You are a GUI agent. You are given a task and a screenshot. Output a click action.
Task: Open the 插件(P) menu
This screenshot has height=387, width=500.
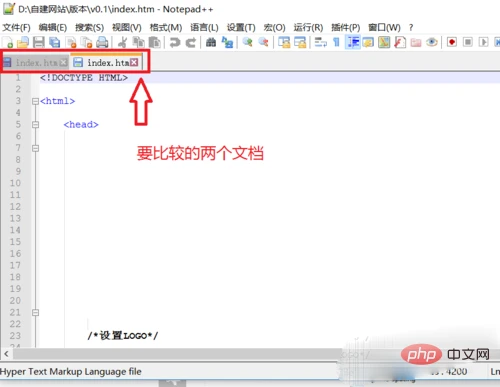(346, 27)
